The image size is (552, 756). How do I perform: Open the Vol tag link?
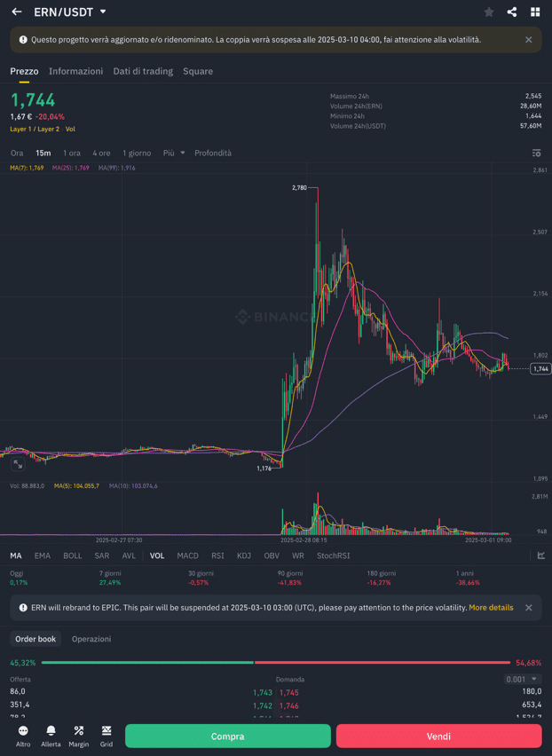pyautogui.click(x=70, y=130)
